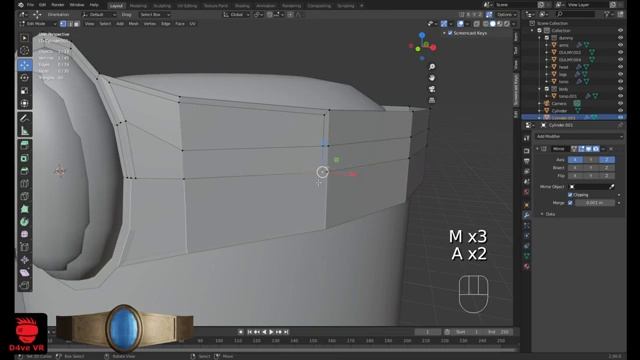Open the Mesh menu in viewport header
Screen dimensions: 640x360
click(x=133, y=24)
